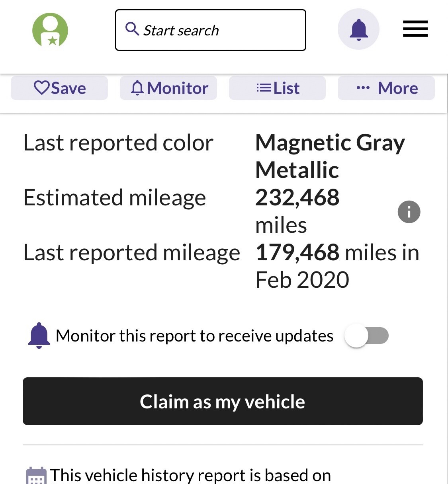
Task: Open the green profile avatar icon
Action: (x=50, y=30)
